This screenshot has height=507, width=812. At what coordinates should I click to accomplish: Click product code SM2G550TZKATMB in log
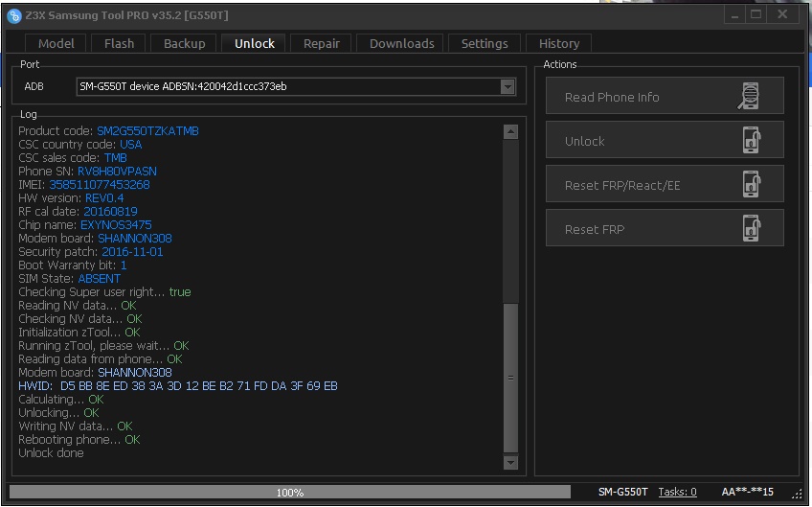tap(147, 131)
